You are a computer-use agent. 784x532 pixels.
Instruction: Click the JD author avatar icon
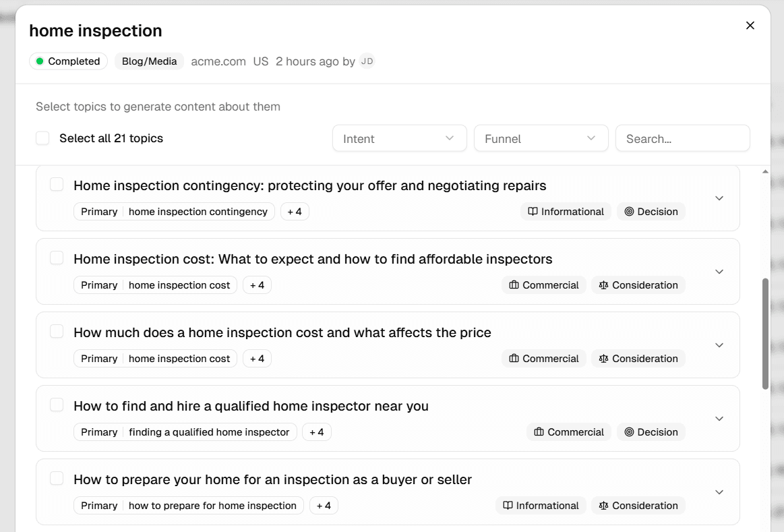(367, 61)
